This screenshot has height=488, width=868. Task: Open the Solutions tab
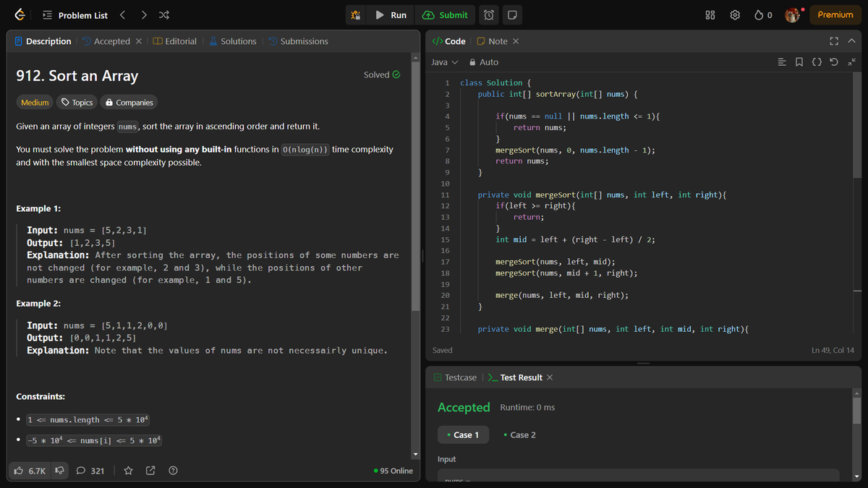coord(232,41)
